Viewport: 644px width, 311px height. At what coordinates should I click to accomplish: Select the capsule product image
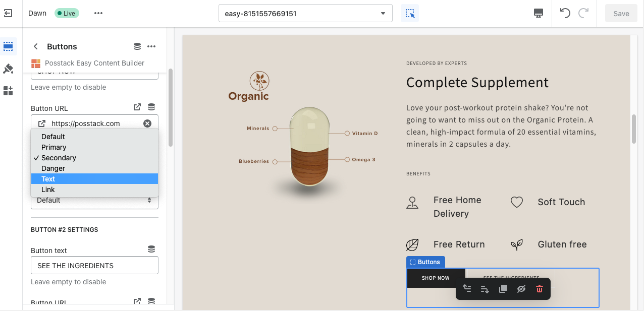click(x=310, y=147)
